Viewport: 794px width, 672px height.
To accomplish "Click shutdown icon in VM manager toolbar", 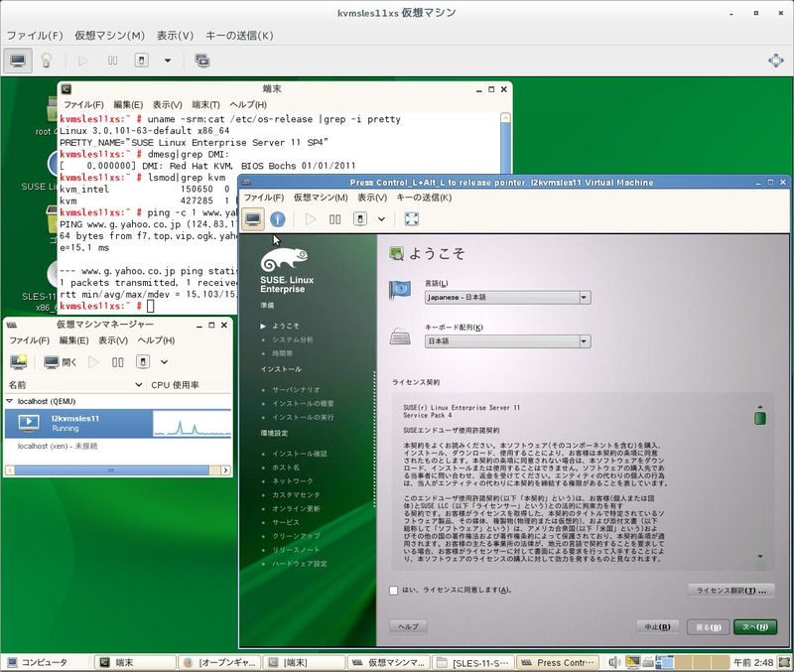I will point(143,362).
